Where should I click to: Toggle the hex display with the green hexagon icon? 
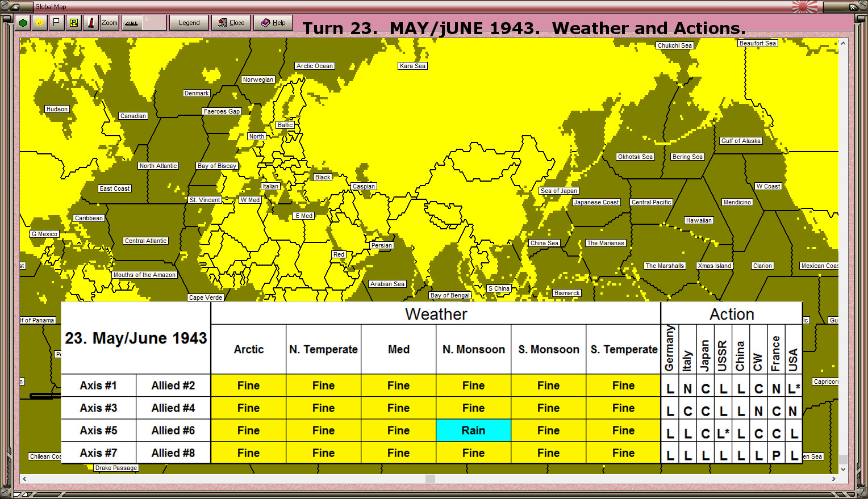[22, 23]
